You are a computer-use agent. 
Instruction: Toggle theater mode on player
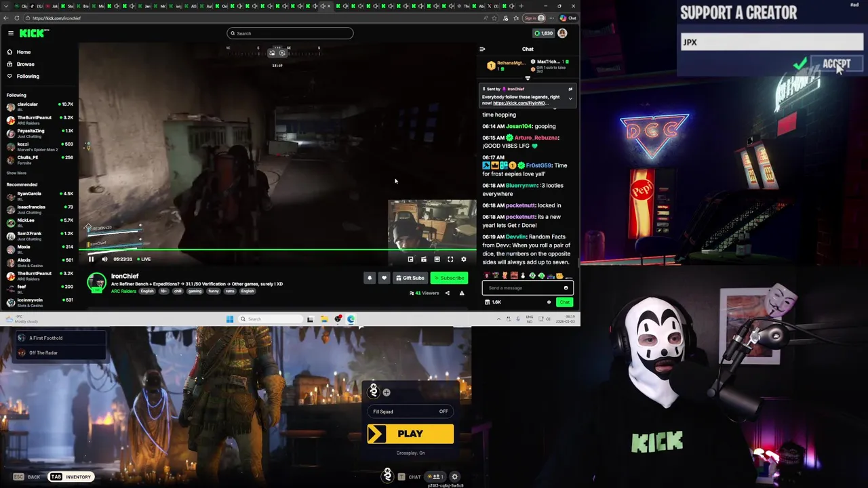pyautogui.click(x=437, y=259)
